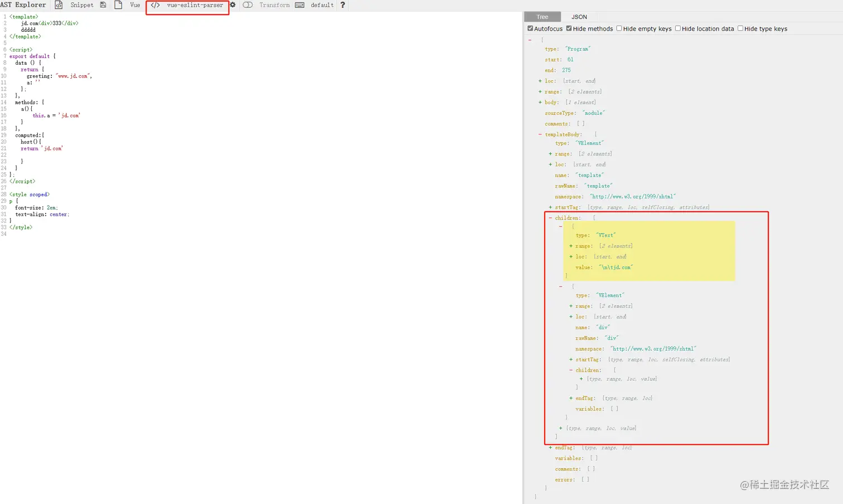This screenshot has width=843, height=504.
Task: Click the errors: [ ] entry
Action: click(572, 479)
